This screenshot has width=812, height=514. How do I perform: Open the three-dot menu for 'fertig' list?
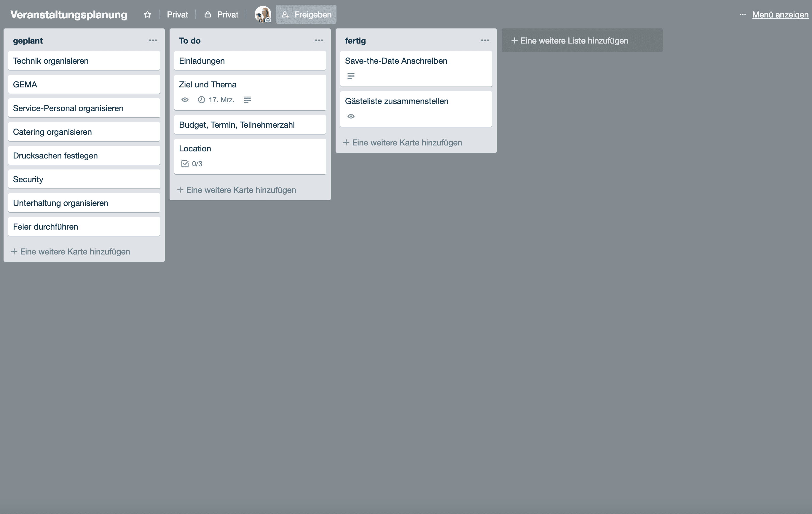(485, 40)
